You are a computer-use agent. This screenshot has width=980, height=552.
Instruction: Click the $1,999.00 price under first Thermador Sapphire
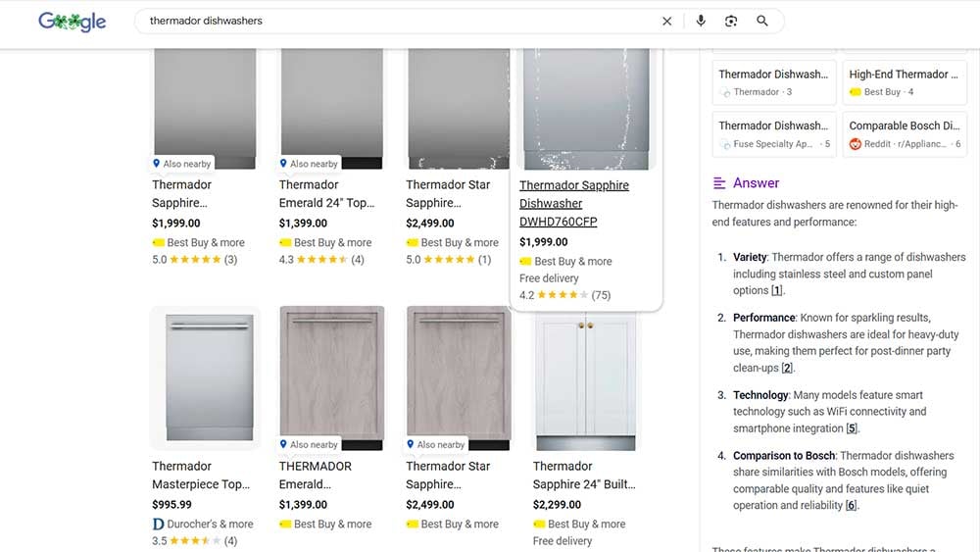coord(176,224)
